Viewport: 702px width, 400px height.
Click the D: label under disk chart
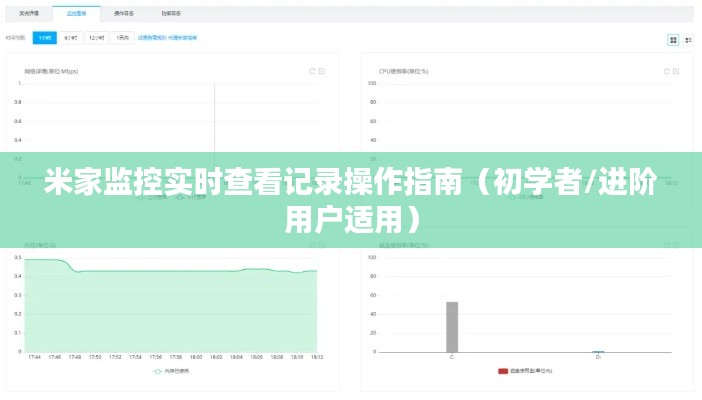(x=598, y=357)
